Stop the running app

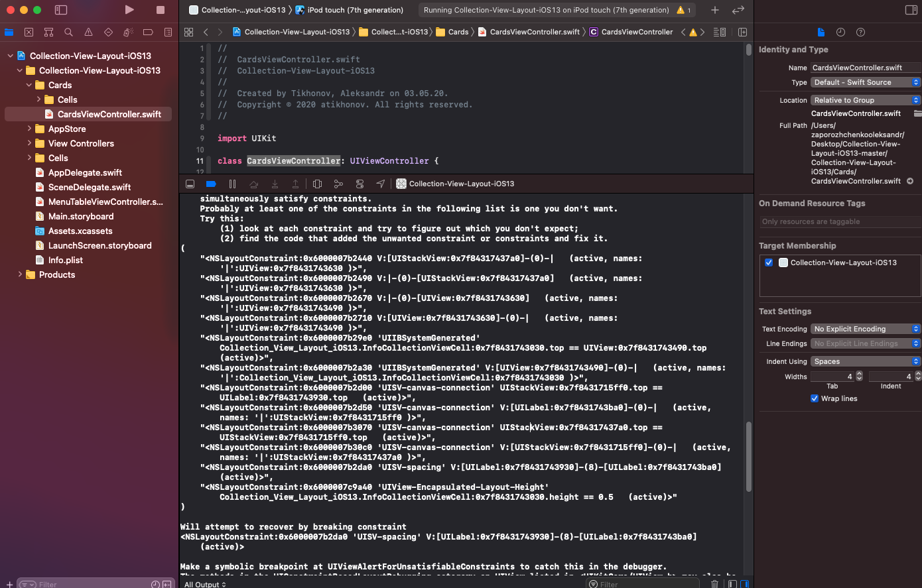click(160, 10)
